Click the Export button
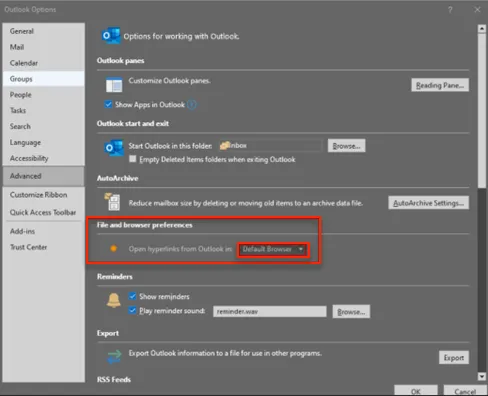The image size is (488, 396). 454,358
